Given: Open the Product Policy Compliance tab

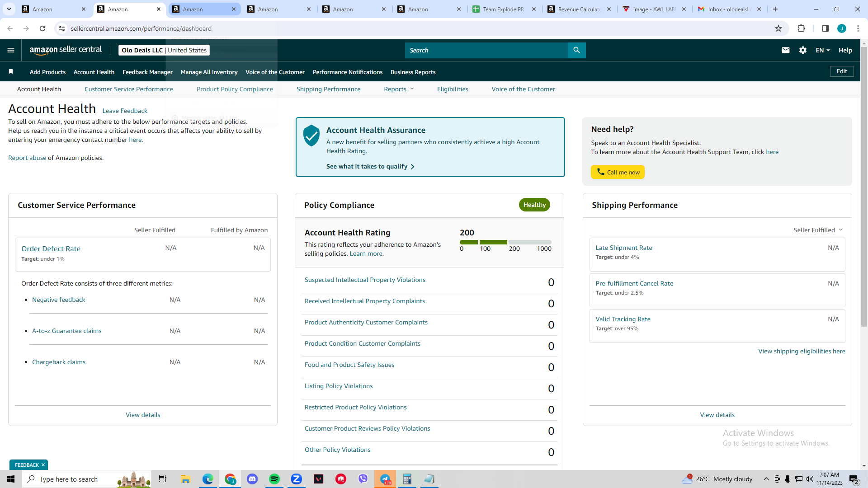Looking at the screenshot, I should tap(235, 89).
